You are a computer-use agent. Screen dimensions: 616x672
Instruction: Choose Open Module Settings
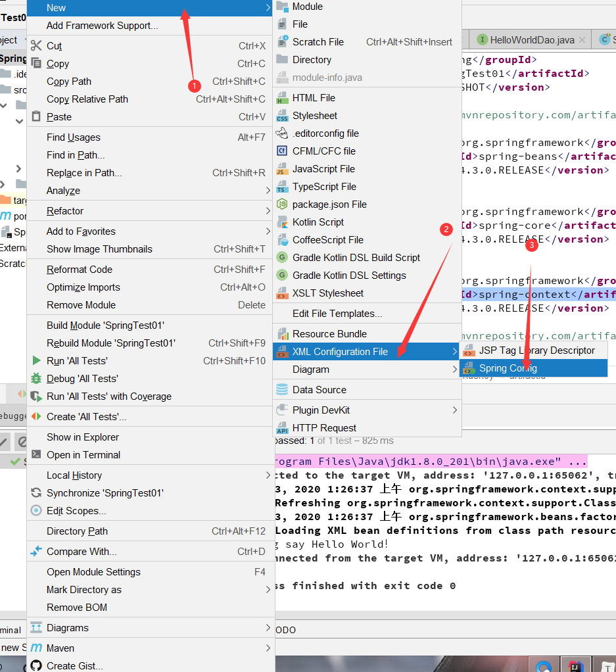pos(149,571)
